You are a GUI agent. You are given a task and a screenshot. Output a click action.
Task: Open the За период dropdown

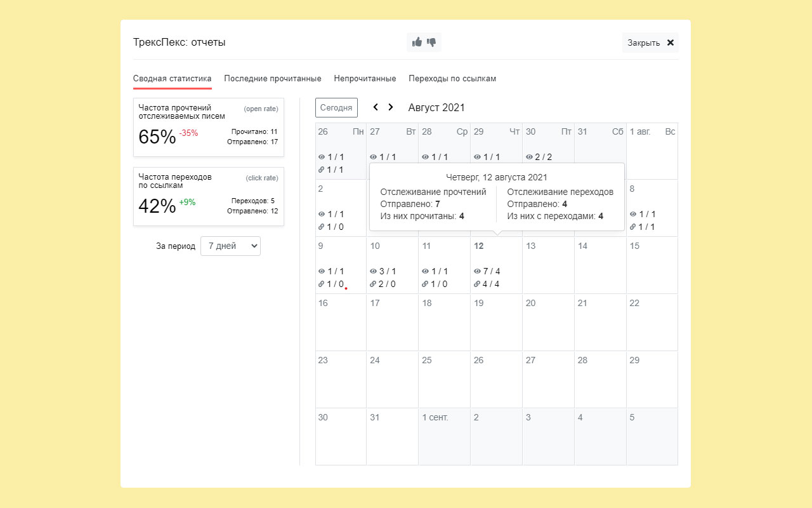(230, 246)
